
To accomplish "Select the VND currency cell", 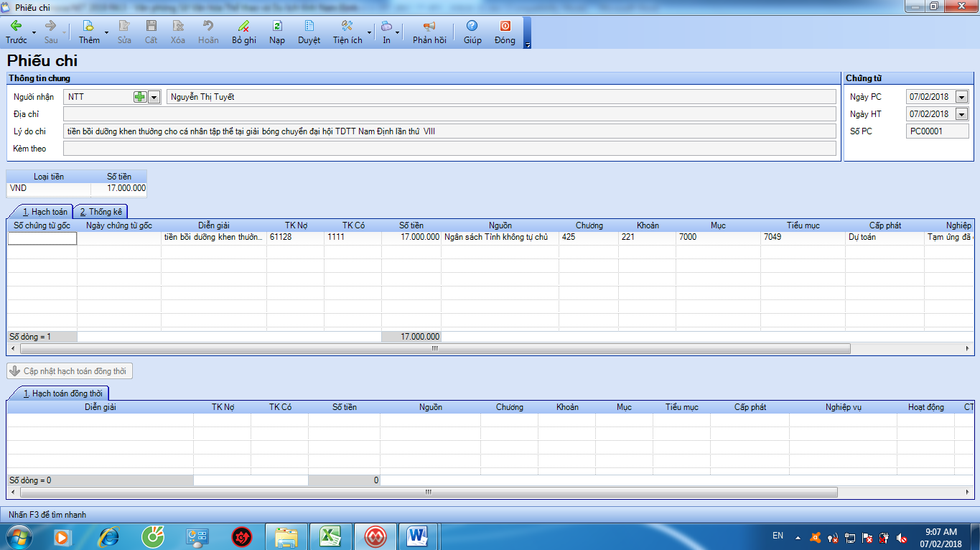I will (x=49, y=188).
